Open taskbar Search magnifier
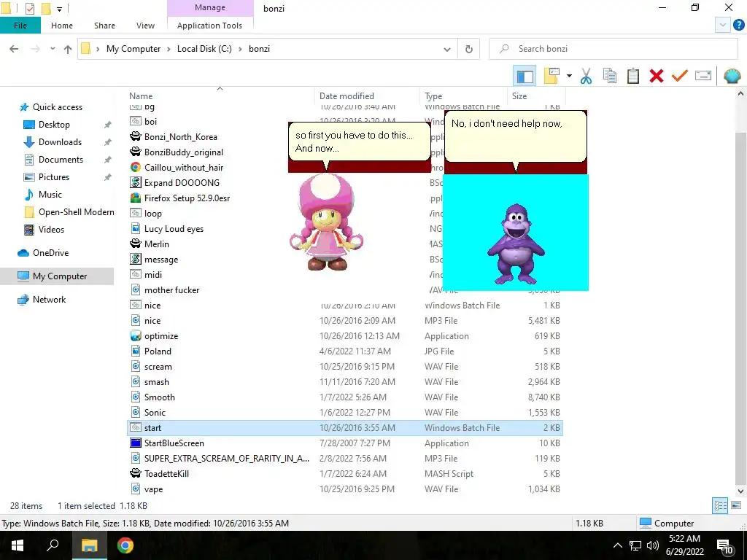Viewport: 747px width, 560px height. tap(53, 545)
